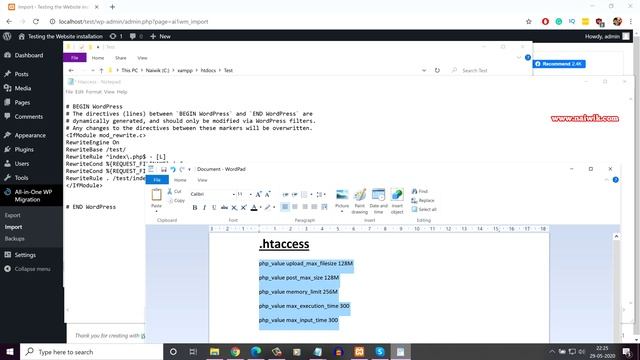Toggle Justify alignment in WordPad
Screen dimensions: 640x360
tap(314, 207)
